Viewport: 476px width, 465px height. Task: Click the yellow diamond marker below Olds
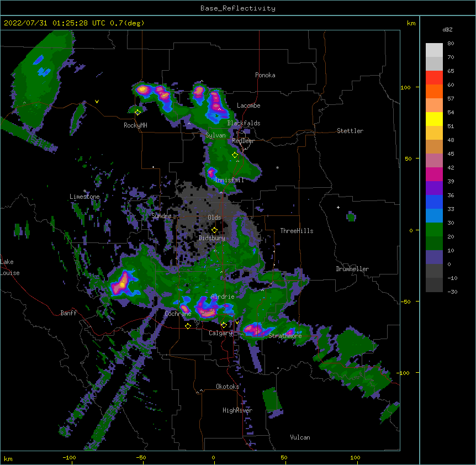[x=214, y=230]
